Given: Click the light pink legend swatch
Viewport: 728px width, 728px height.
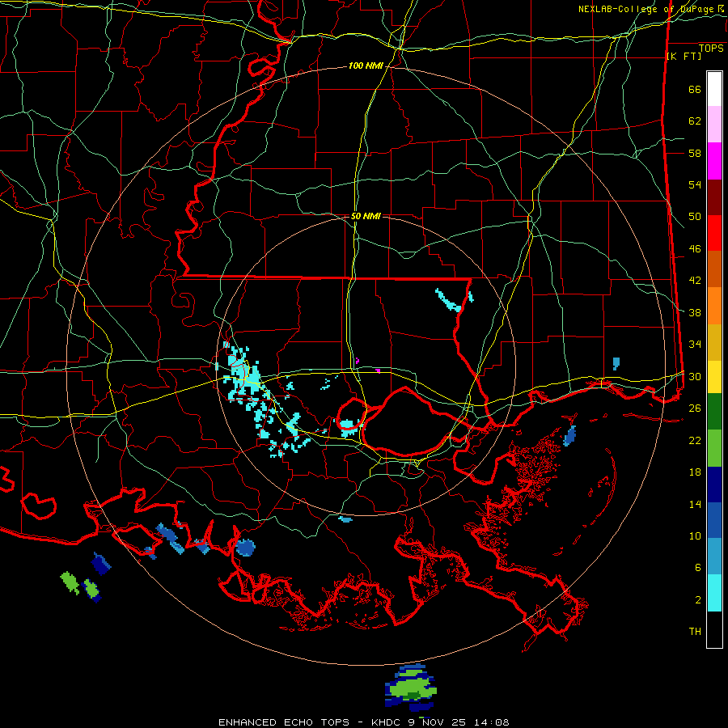Looking at the screenshot, I should [x=714, y=125].
